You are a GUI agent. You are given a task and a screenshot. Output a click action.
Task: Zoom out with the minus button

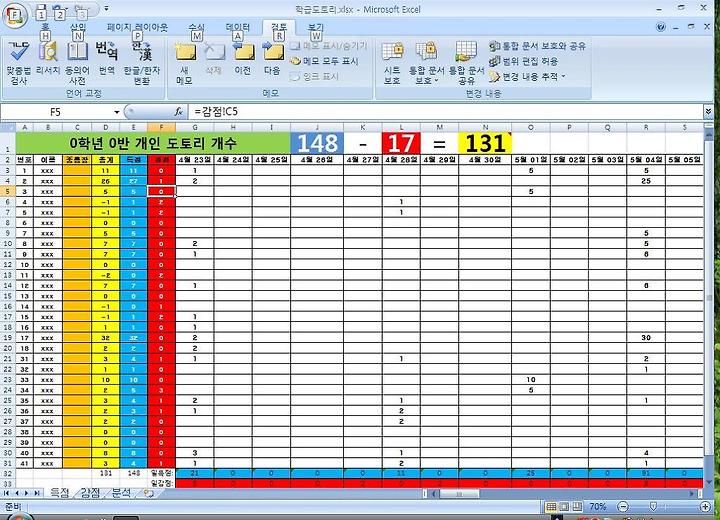pyautogui.click(x=623, y=507)
